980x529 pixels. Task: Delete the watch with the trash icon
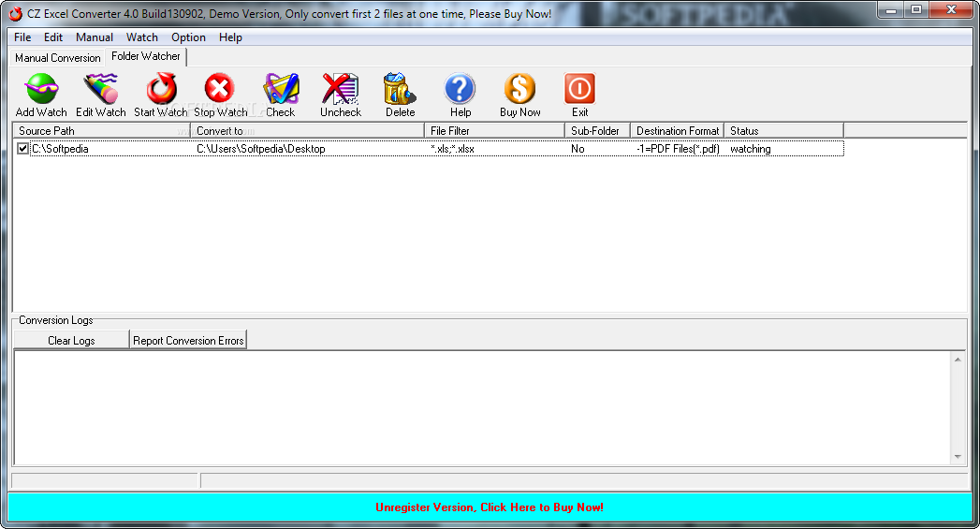pyautogui.click(x=400, y=89)
